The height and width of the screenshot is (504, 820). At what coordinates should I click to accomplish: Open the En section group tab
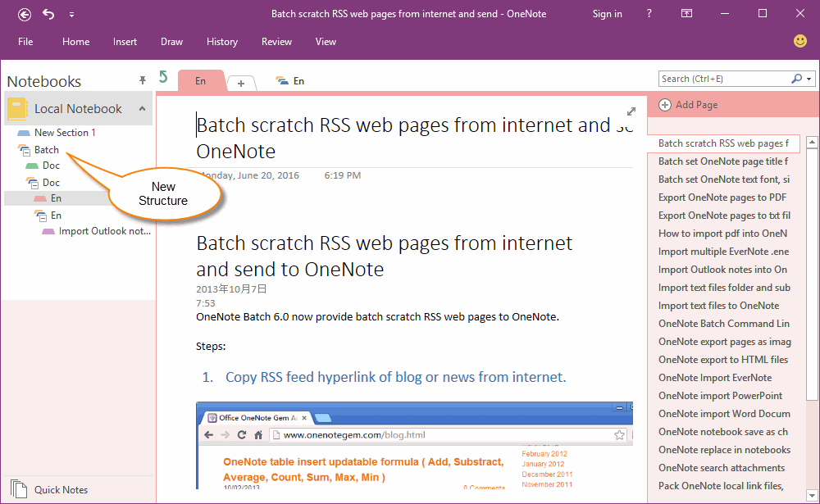point(289,81)
